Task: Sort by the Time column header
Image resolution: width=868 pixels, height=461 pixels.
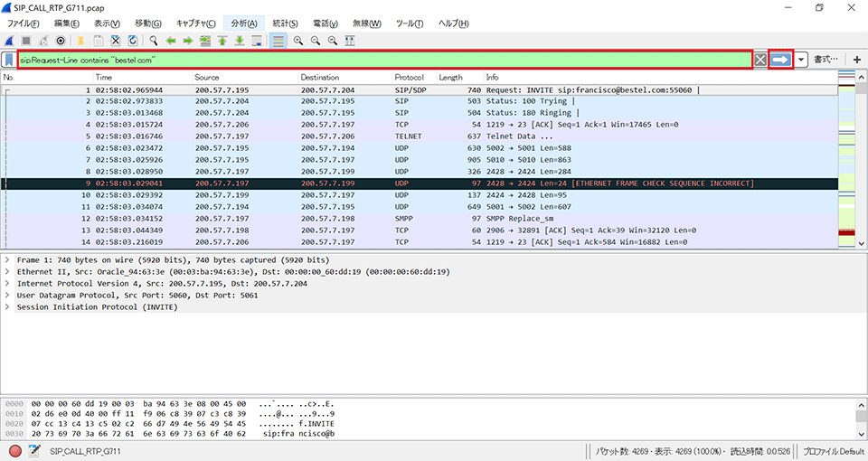Action: coord(143,77)
